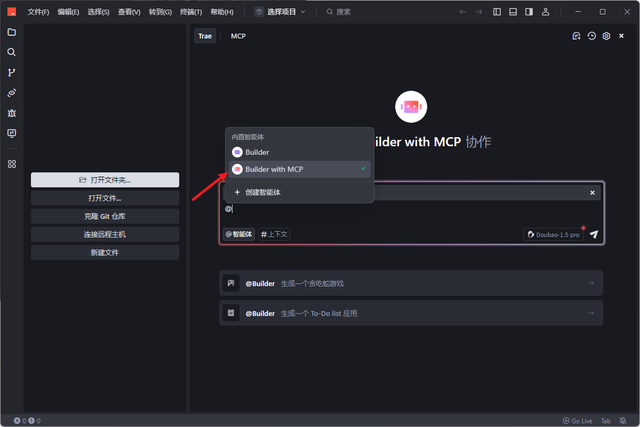Viewport: 640px width, 427px height.
Task: Open the Run and Debug bug icon
Action: [12, 113]
